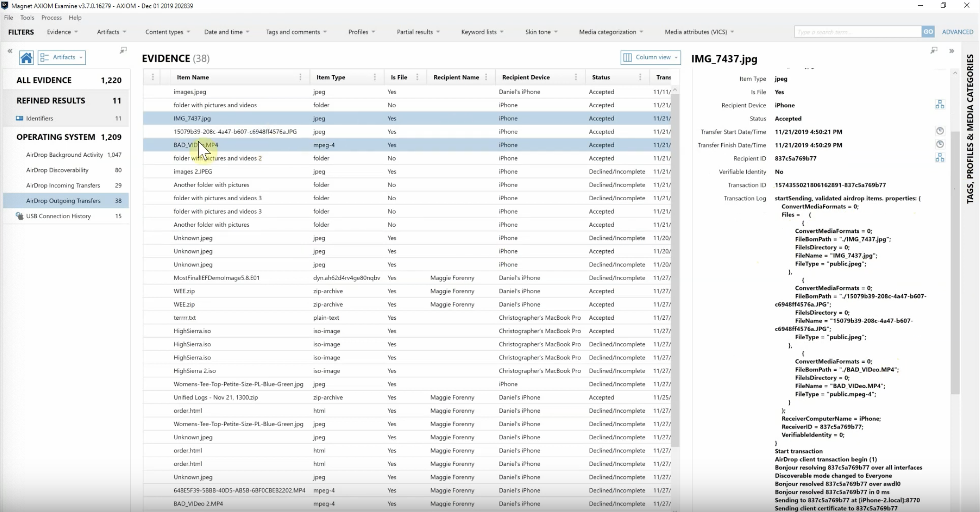Image resolution: width=980 pixels, height=512 pixels.
Task: Select OPERATING SYSTEM category
Action: point(66,137)
